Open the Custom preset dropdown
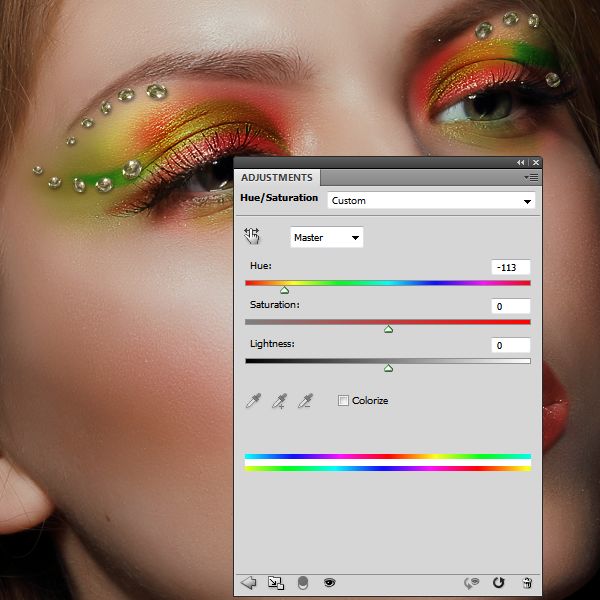This screenshot has width=600, height=600. 431,200
